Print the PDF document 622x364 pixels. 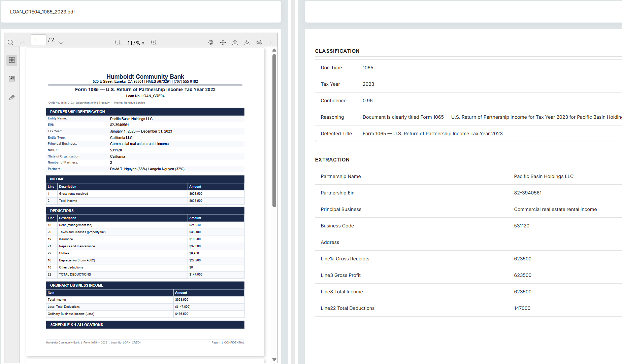coord(259,42)
